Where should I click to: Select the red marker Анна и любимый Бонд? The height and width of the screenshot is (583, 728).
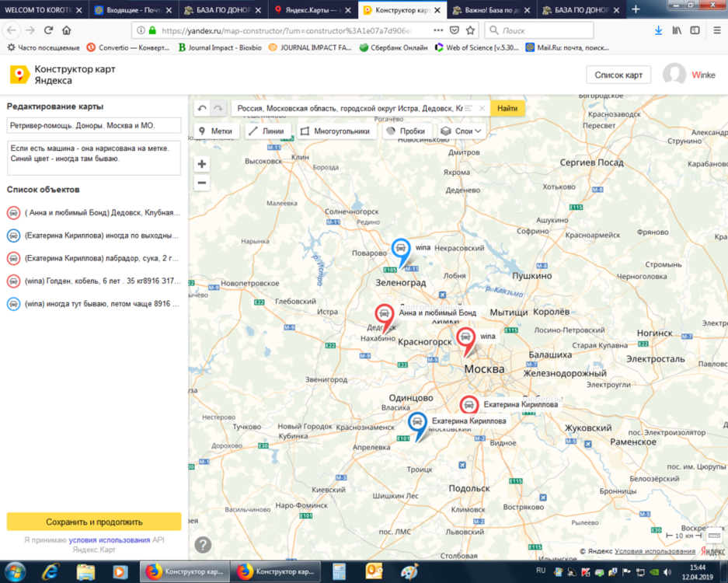click(385, 315)
